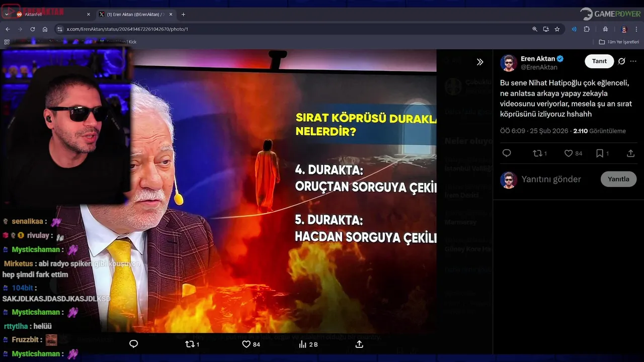Viewport: 644px width, 362px height.
Task: Bookmark this page with the star icon
Action: click(557, 29)
